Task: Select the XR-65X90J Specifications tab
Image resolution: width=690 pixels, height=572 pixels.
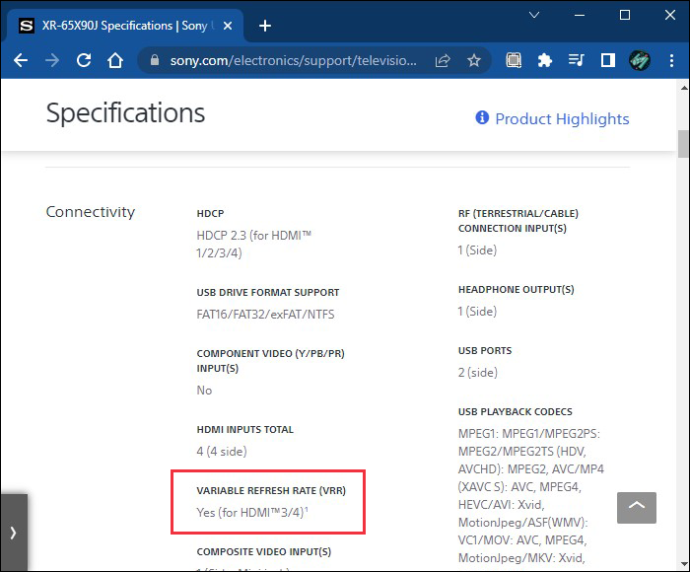Action: [123, 26]
